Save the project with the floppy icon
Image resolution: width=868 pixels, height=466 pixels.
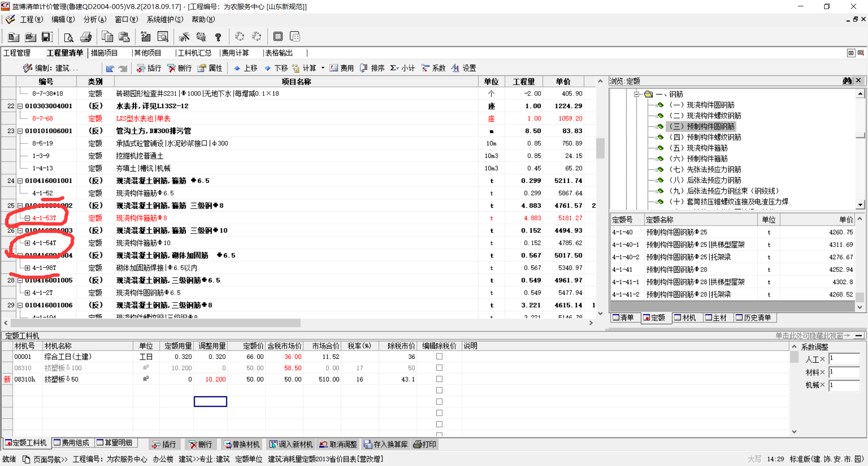47,37
